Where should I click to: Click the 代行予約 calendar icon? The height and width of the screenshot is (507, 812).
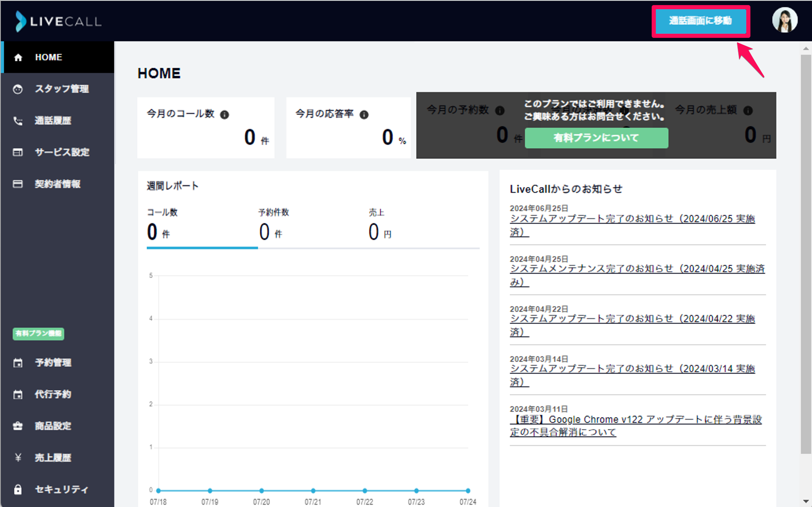(18, 394)
